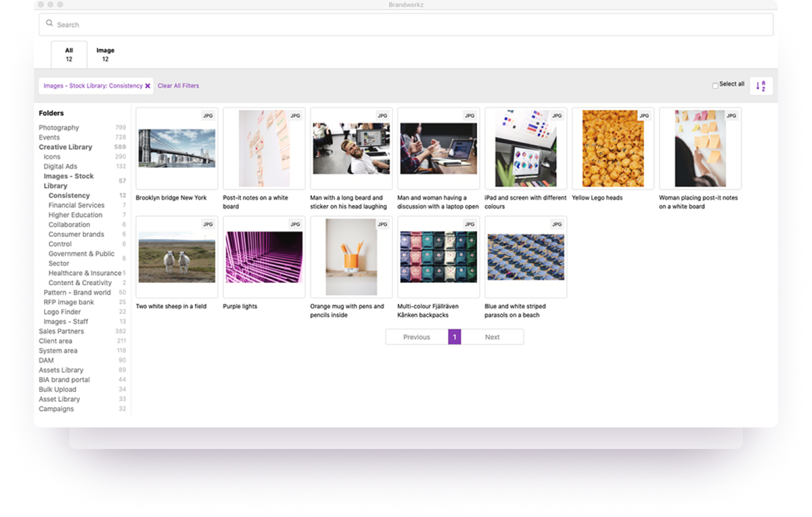Open Orange mug with pens thumbnail
The width and height of the screenshot is (812, 517).
[x=352, y=257]
